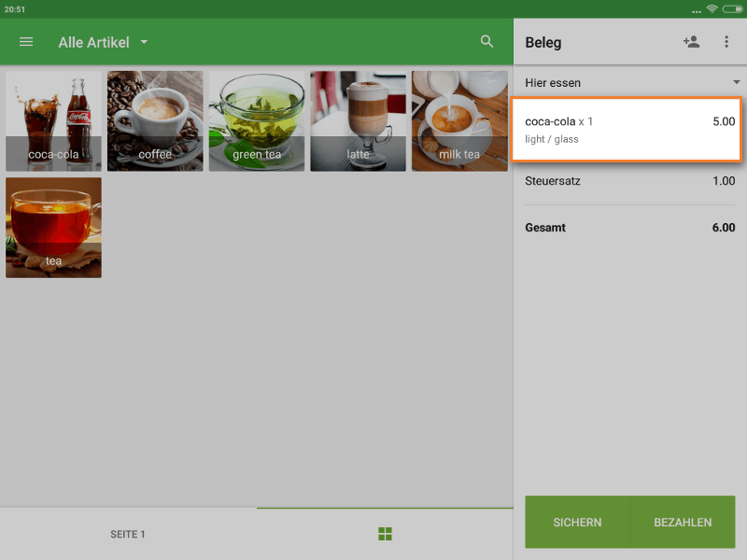Open the hamburger navigation menu

[x=26, y=42]
